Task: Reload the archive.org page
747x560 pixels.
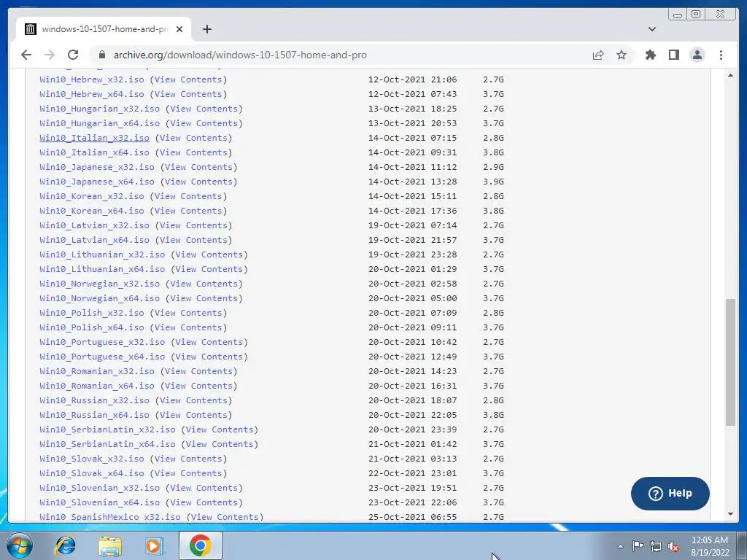Action: (73, 55)
